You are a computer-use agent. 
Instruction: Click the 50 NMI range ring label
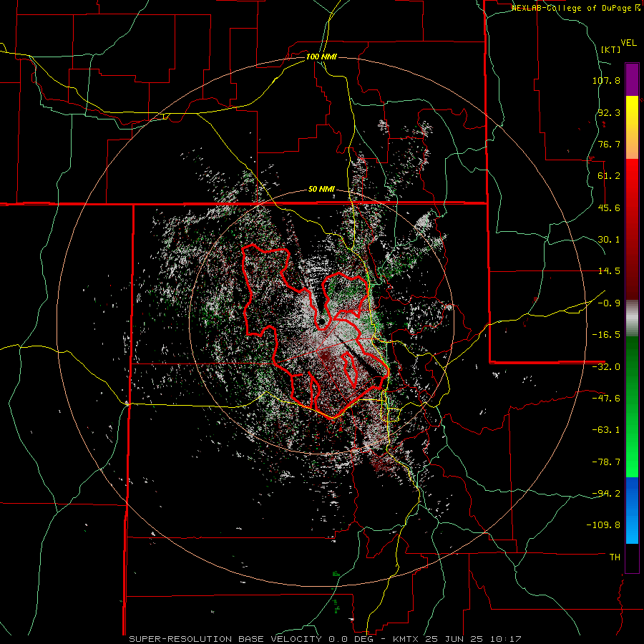[321, 190]
